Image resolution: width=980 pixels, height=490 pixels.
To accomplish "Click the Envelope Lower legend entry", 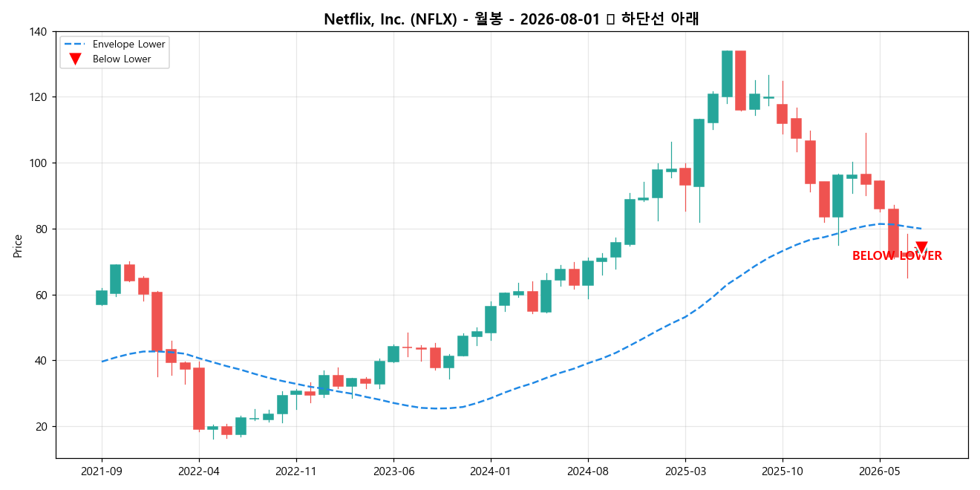I will point(114,45).
